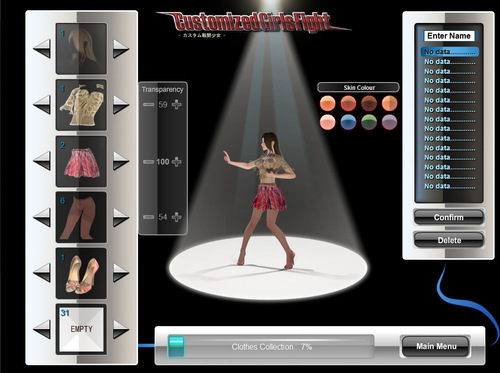This screenshot has width=500, height=373.
Task: Increase legs transparency with plus at 54
Action: (x=177, y=217)
